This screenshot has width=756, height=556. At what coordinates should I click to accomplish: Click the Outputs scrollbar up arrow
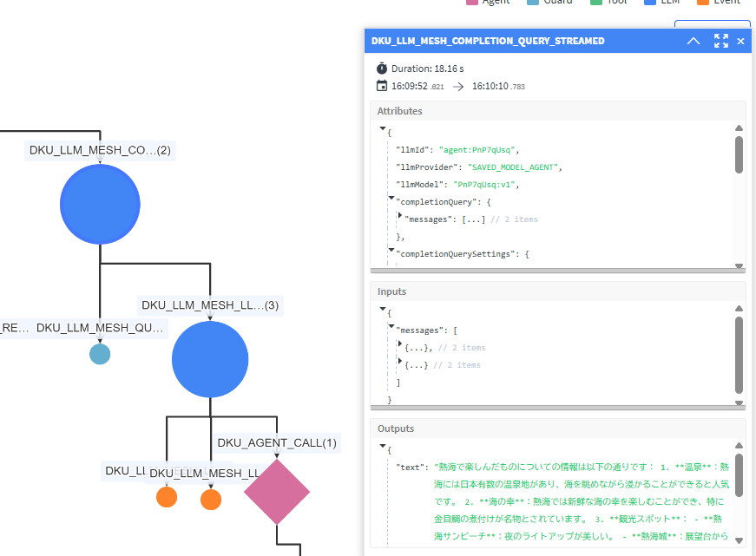pyautogui.click(x=739, y=446)
